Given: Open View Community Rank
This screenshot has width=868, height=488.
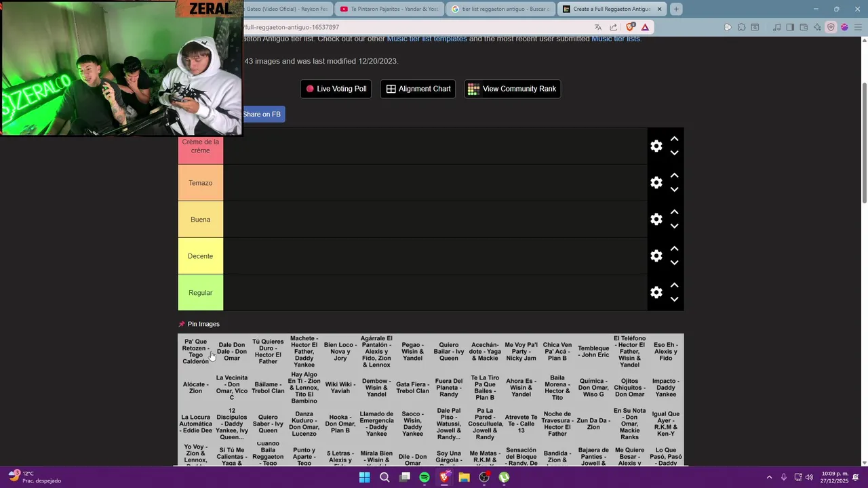Looking at the screenshot, I should 512,89.
